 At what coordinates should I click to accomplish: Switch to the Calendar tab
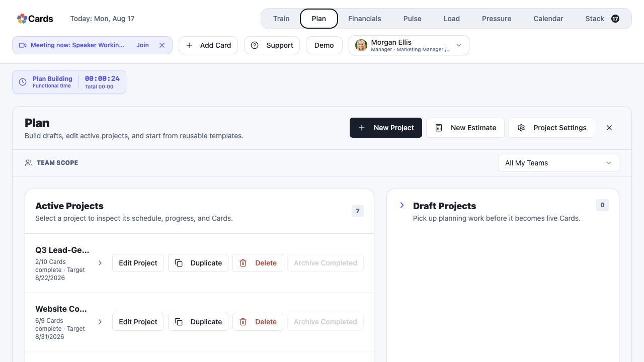click(x=548, y=19)
